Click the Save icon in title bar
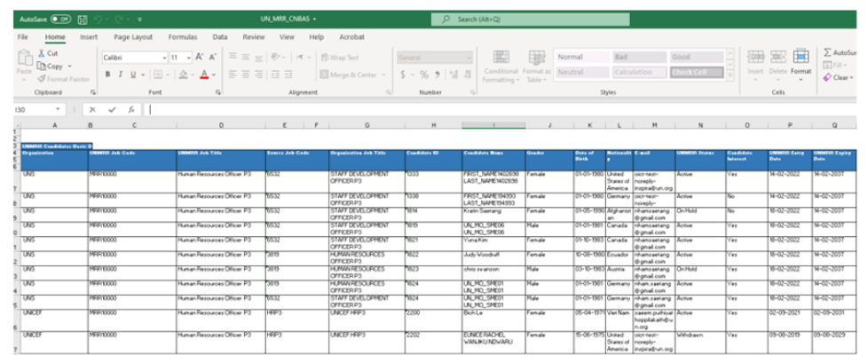Screen dimensions: 868x363 coord(83,18)
